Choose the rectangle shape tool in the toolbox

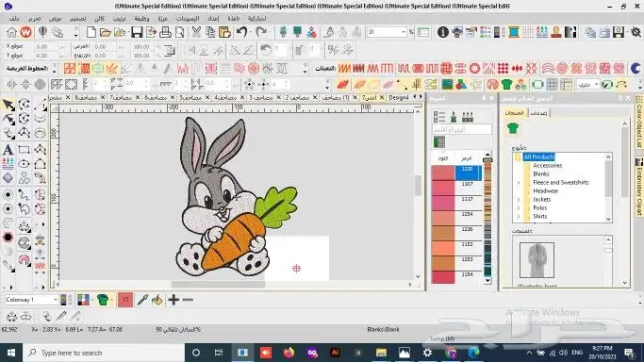[x=24, y=149]
